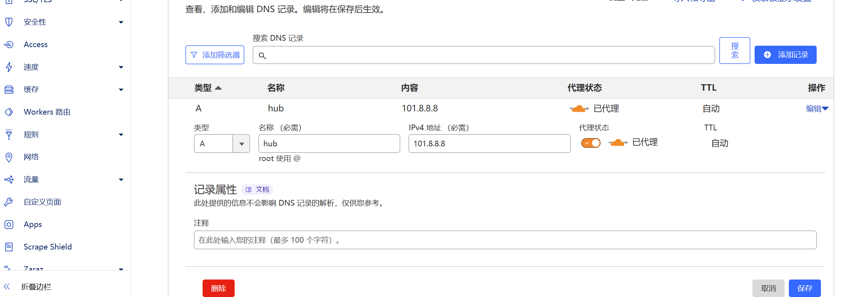Click the 自定义页面 wrench icon
Image resolution: width=868 pixels, height=297 pixels.
tap(9, 202)
